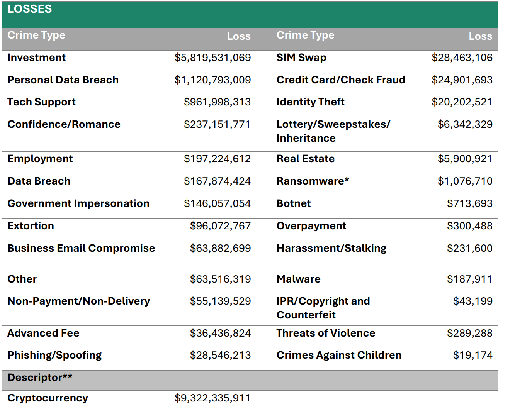This screenshot has width=510, height=420.
Task: Click the $197,224,612 loss value
Action: coord(217,159)
